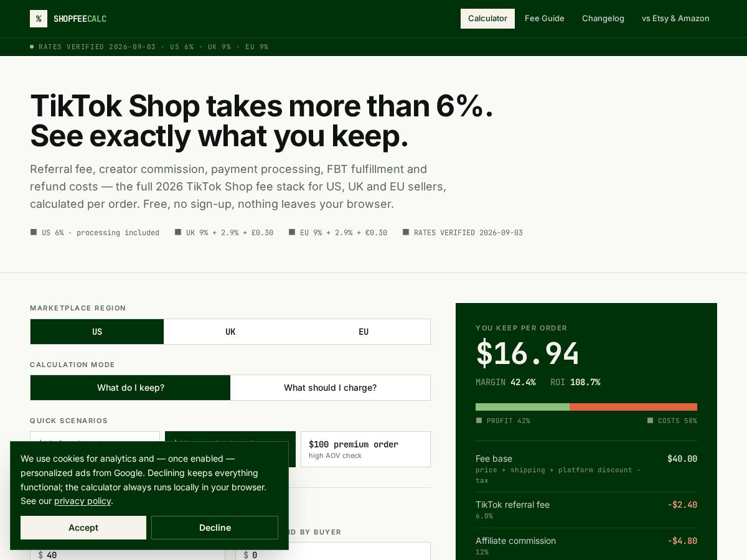Click the PROFIT 42% legend label

pos(503,421)
